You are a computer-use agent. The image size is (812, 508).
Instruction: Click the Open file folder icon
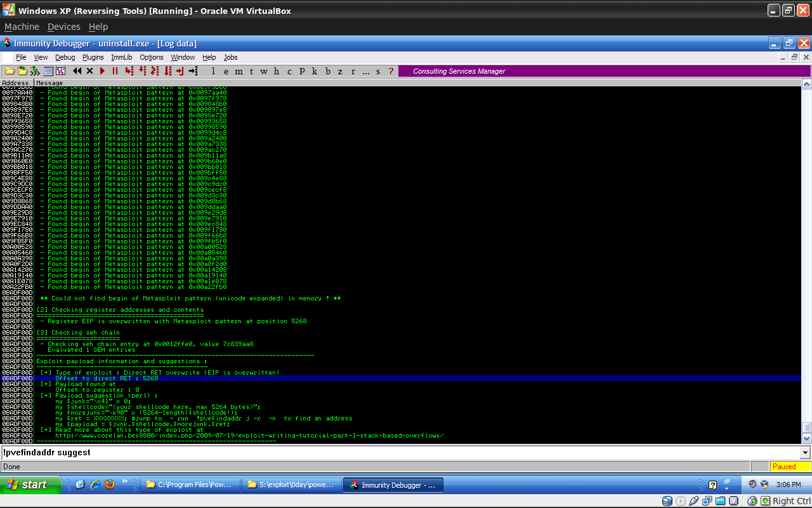10,71
